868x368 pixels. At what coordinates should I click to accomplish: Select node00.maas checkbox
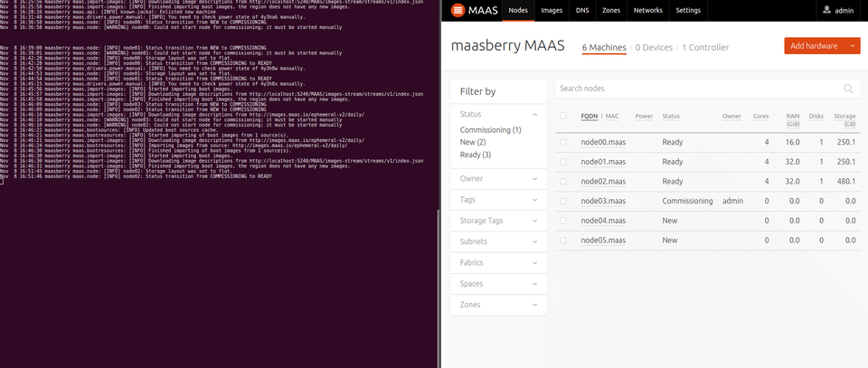[563, 142]
